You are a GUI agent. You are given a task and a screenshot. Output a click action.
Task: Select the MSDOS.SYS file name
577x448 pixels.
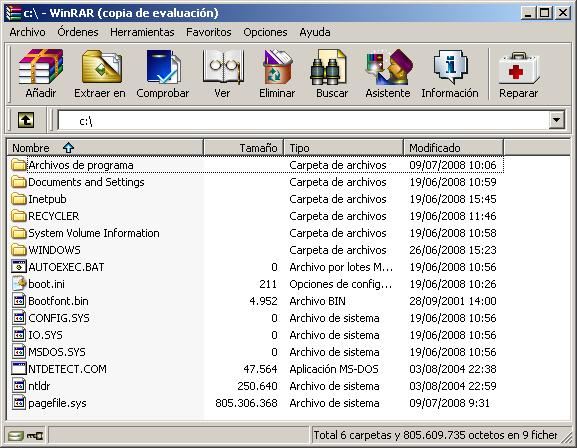click(x=57, y=352)
